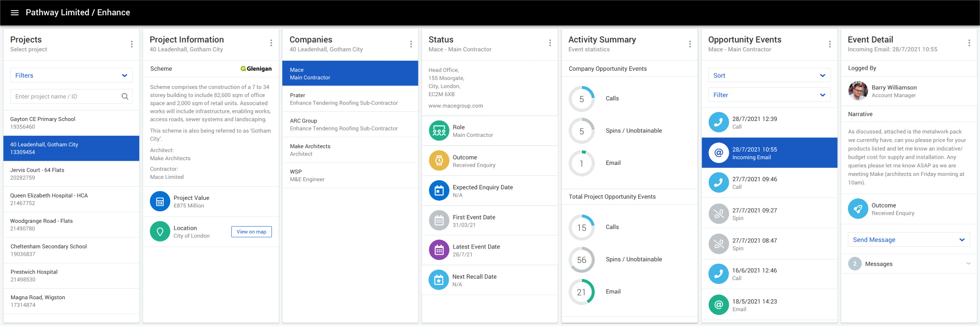
Task: Click the Messages count badge showing 2
Action: pos(855,264)
